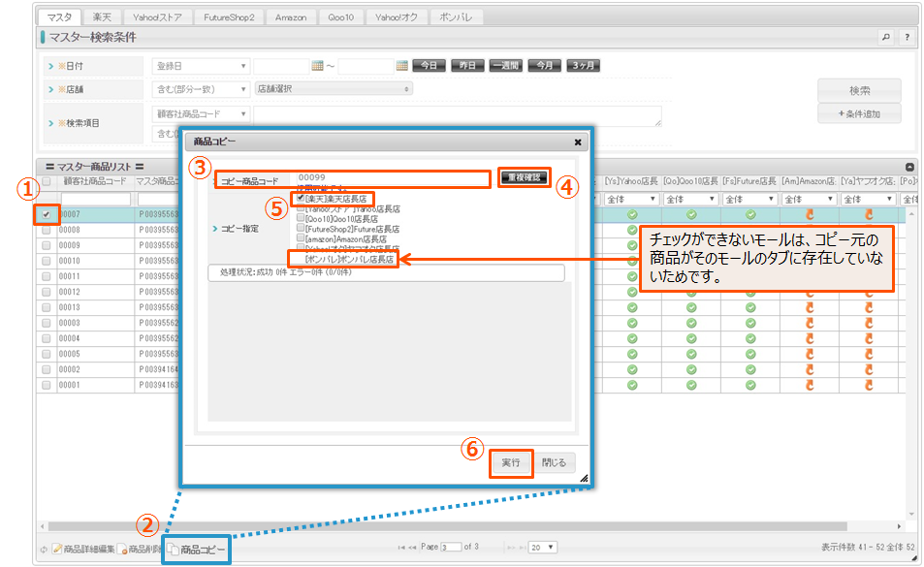Click the 重複確認 button in dialog
The height and width of the screenshot is (567, 924).
[524, 177]
